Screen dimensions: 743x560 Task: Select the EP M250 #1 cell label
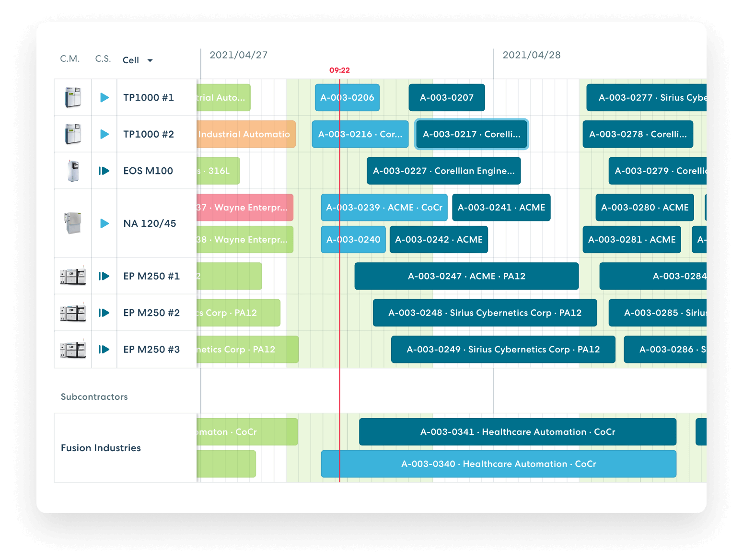pyautogui.click(x=151, y=276)
